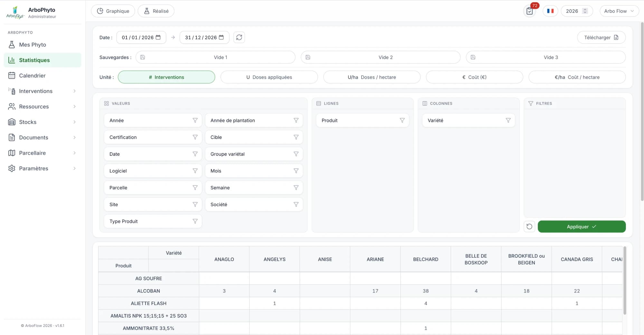Switch to the Graphique view
This screenshot has height=335, width=644.
click(x=113, y=11)
